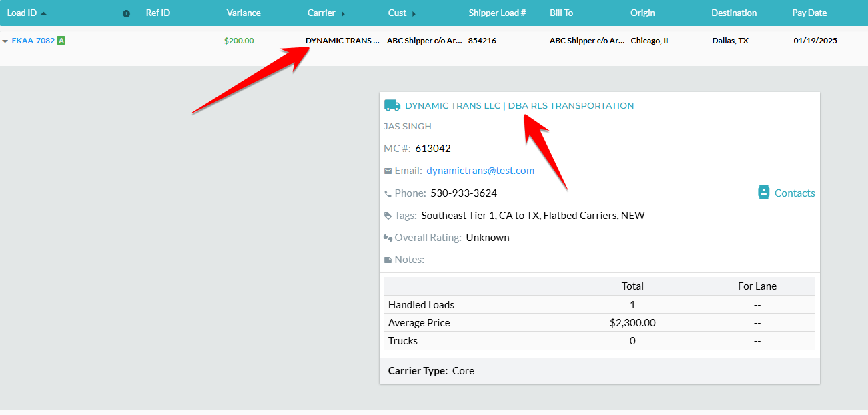Viewport: 868px width, 415px height.
Task: Open the Cust column header arrow
Action: point(414,13)
